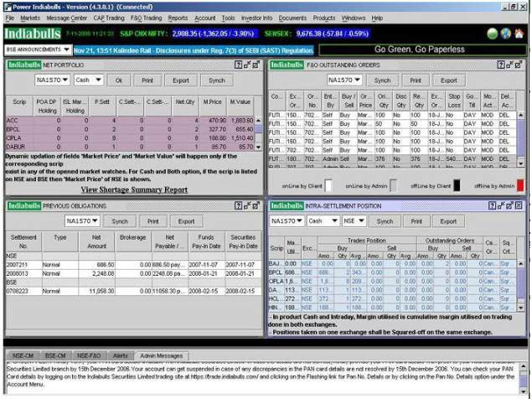532x399 pixels.
Task: Switch to the Alerts tab
Action: click(121, 355)
